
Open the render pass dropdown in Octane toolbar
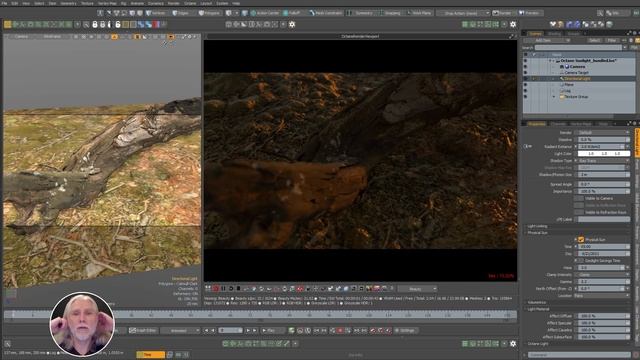tap(417, 289)
